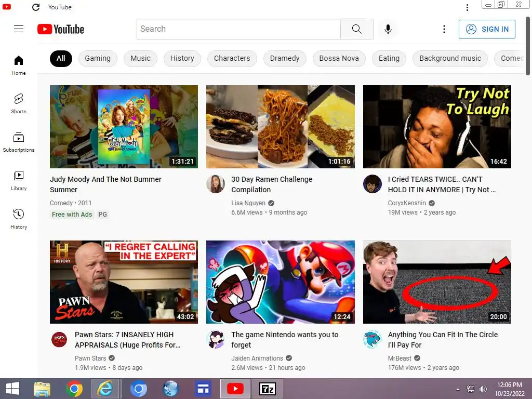Start voice search with microphone icon
This screenshot has height=399, width=532.
(x=388, y=29)
